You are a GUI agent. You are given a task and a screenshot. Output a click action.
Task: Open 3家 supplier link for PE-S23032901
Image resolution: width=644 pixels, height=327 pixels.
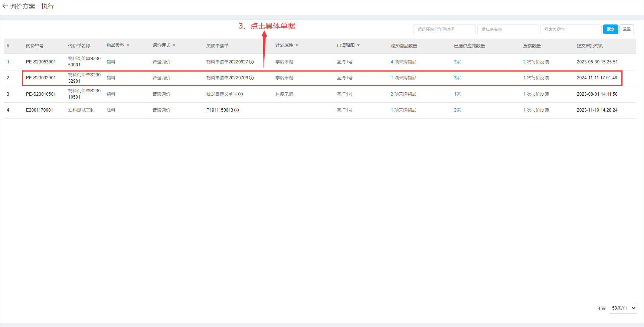457,78
